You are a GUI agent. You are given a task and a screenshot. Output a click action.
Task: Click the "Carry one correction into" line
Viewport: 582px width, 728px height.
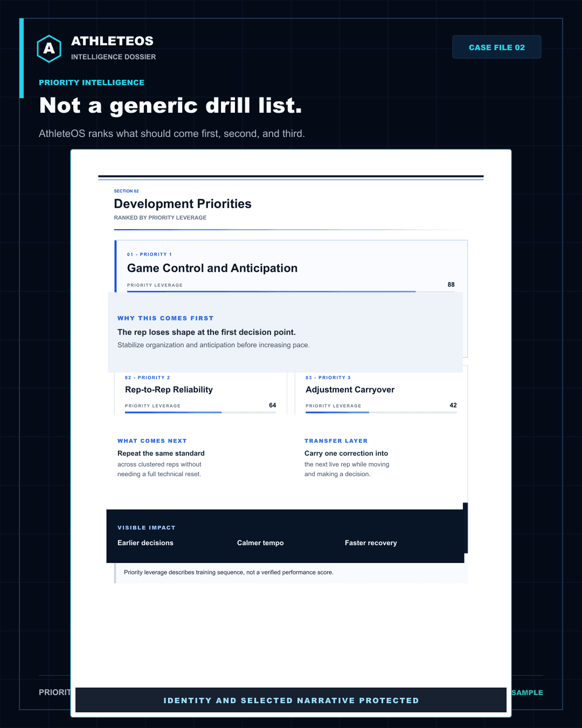click(346, 454)
